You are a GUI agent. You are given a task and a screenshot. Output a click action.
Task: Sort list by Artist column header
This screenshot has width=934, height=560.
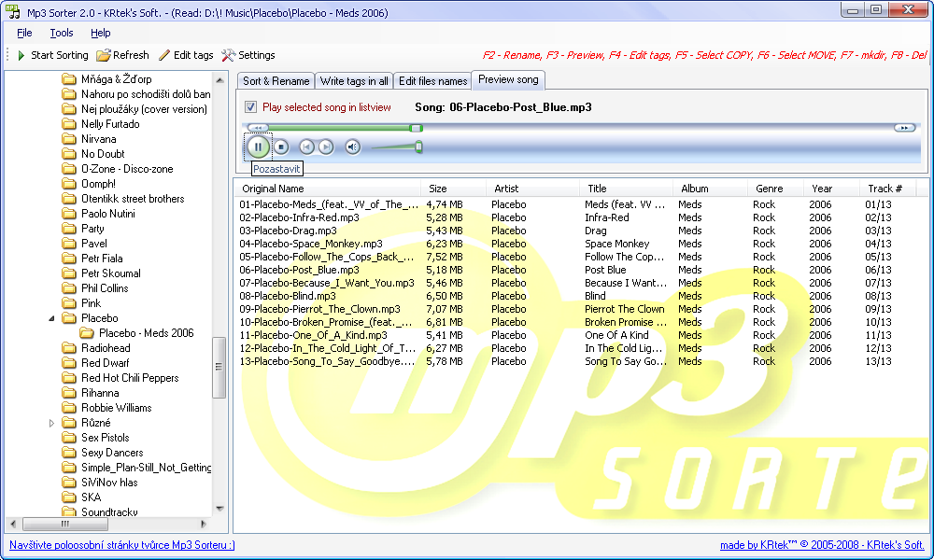coord(532,189)
